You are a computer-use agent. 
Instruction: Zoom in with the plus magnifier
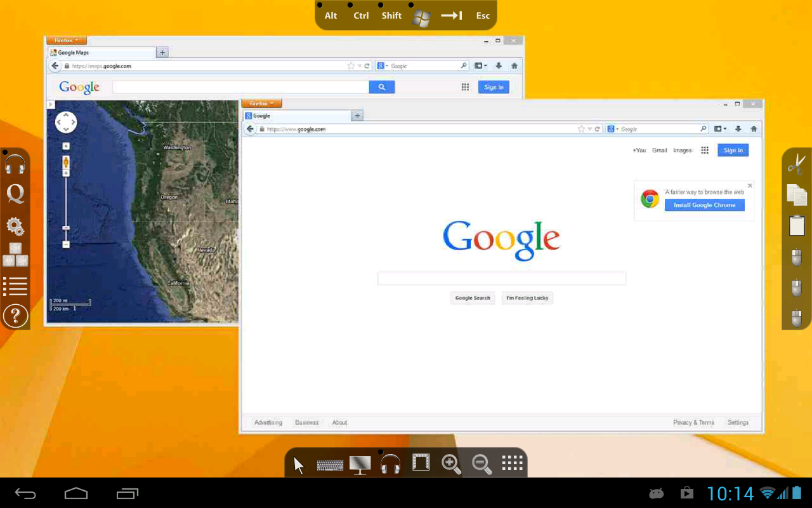pyautogui.click(x=451, y=464)
